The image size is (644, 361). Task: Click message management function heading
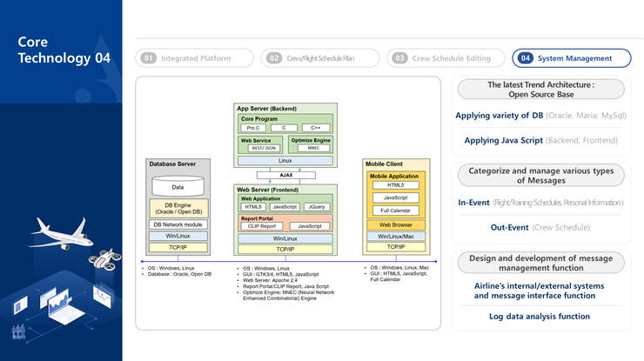point(540,264)
